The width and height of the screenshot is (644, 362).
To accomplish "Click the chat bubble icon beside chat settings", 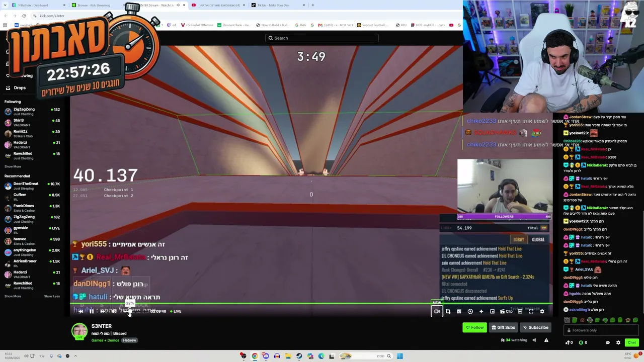I will pos(607,342).
